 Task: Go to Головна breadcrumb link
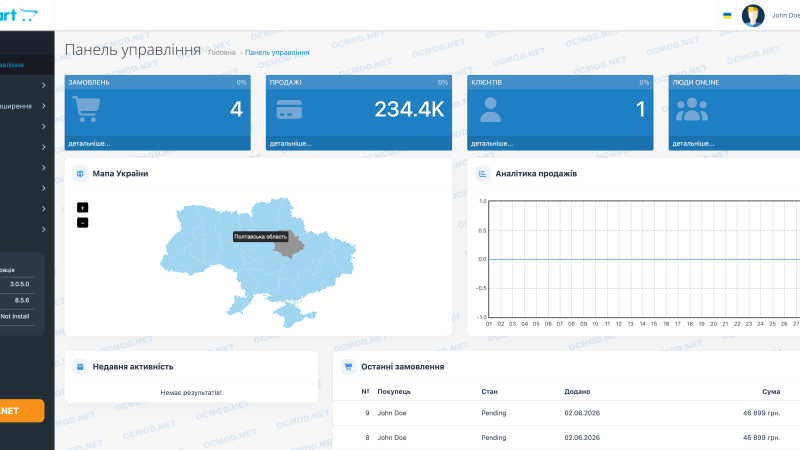tap(221, 53)
